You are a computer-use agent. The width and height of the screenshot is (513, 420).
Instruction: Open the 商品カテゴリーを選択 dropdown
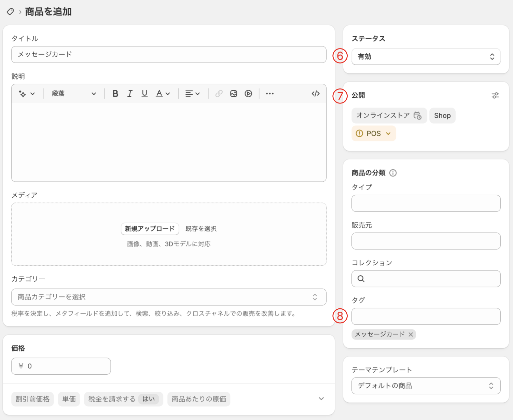tap(169, 297)
